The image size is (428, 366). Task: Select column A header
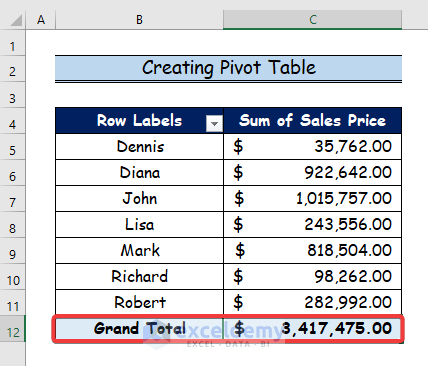[x=41, y=20]
